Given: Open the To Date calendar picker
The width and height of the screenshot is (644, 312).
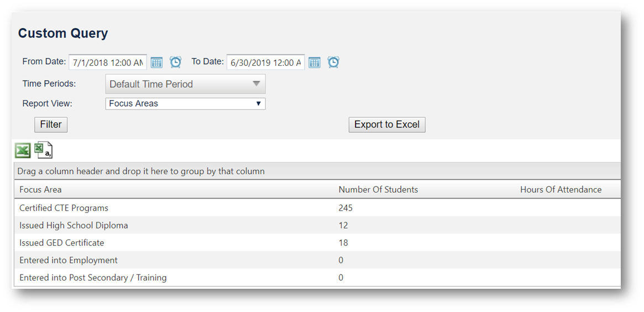Looking at the screenshot, I should click(315, 63).
